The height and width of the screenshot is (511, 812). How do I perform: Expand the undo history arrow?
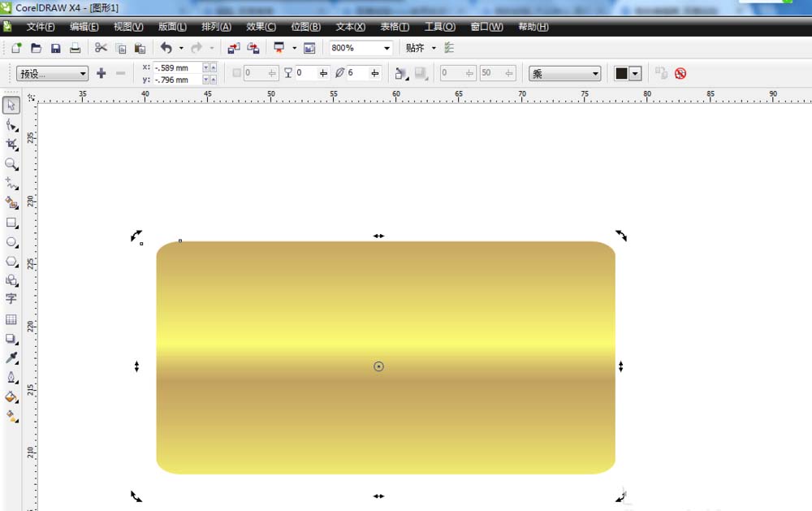pyautogui.click(x=181, y=48)
